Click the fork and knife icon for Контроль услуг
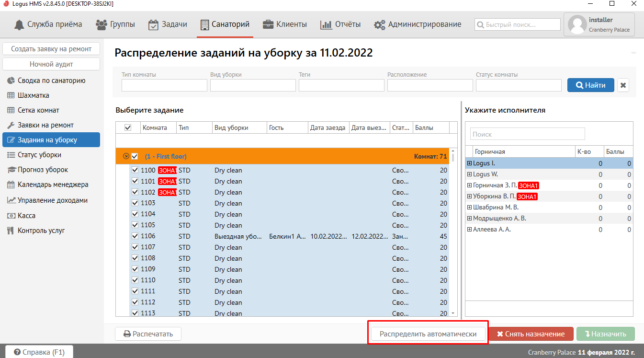This screenshot has height=358, width=644. (x=11, y=231)
